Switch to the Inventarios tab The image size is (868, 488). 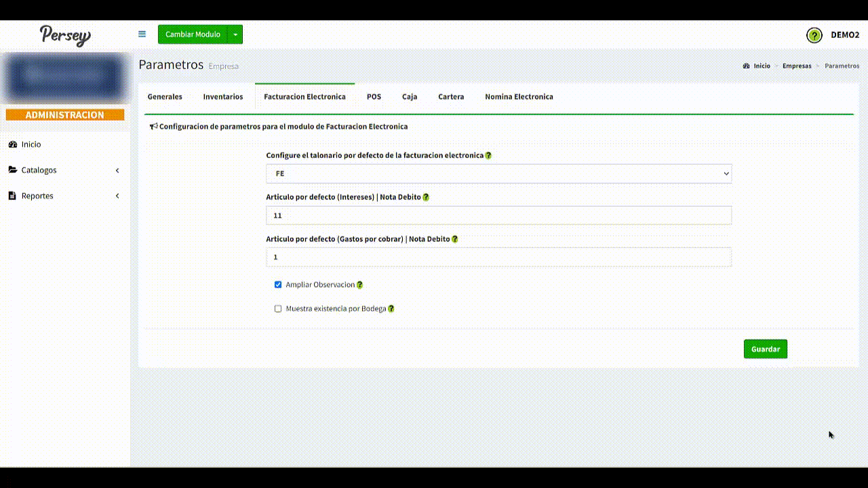(x=222, y=97)
